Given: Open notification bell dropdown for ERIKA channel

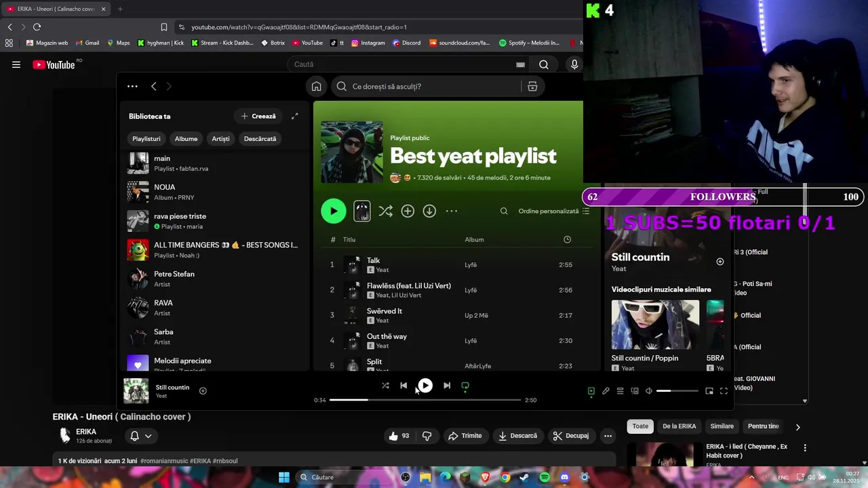Looking at the screenshot, I should tap(141, 436).
